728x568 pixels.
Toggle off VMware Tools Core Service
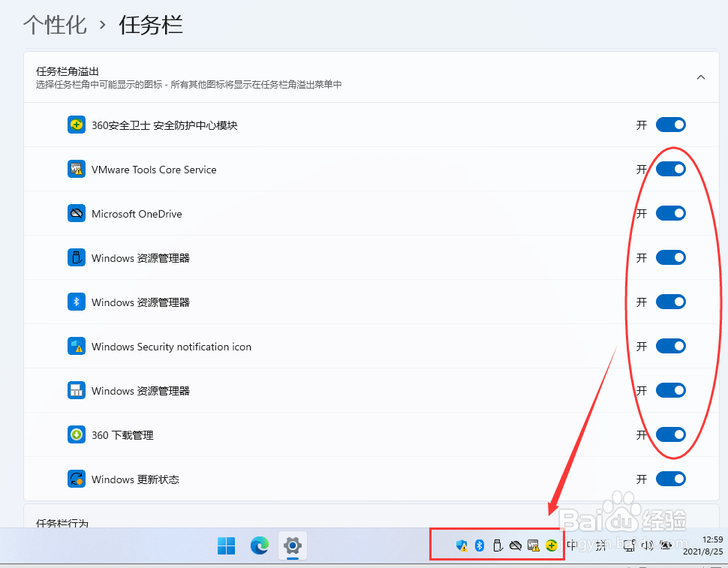point(671,169)
